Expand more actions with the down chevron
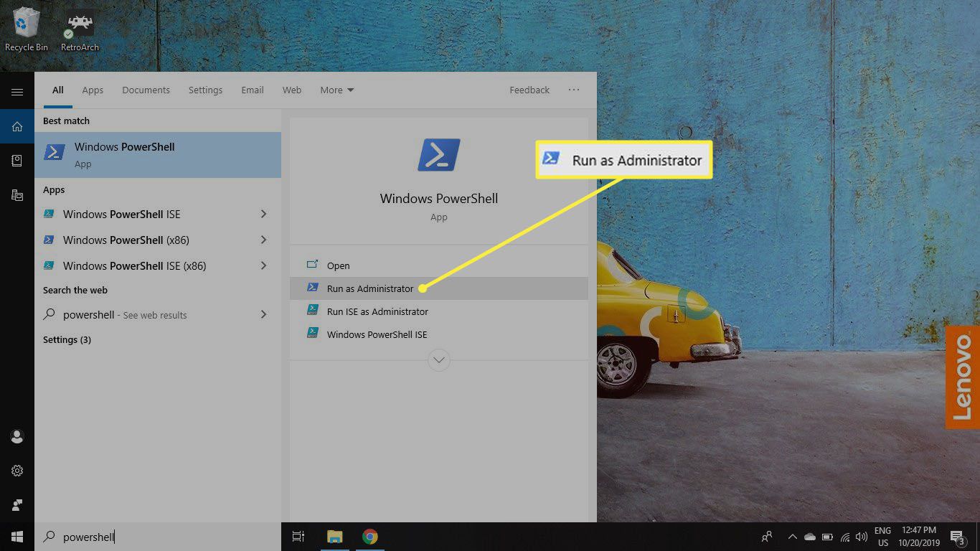The height and width of the screenshot is (551, 980). (x=438, y=359)
